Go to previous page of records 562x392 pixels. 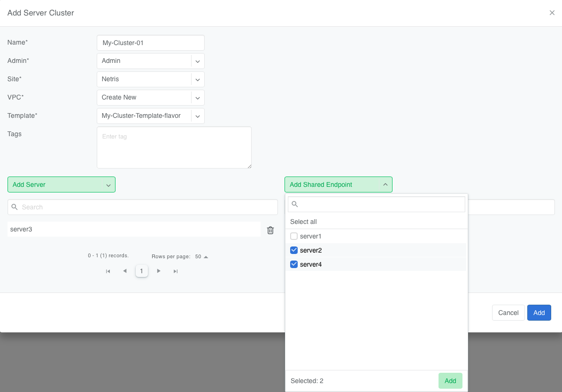124,271
